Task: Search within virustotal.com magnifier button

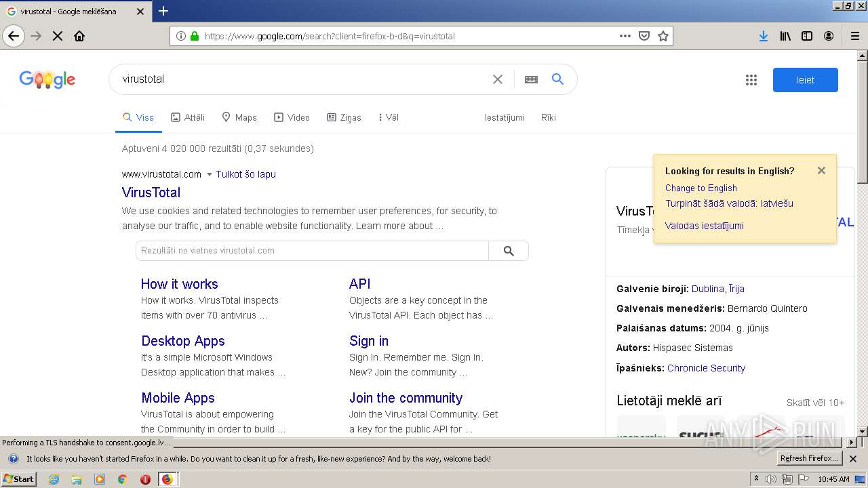Action: (509, 251)
